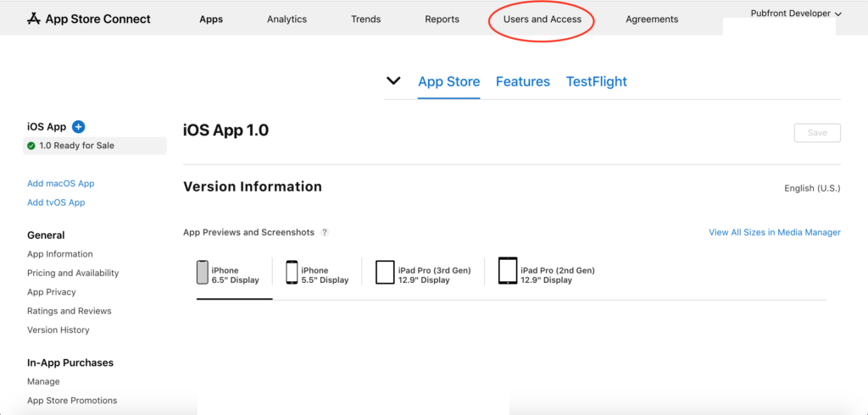Expand the app selector chevron
Viewport: 868px width, 415px height.
(393, 80)
